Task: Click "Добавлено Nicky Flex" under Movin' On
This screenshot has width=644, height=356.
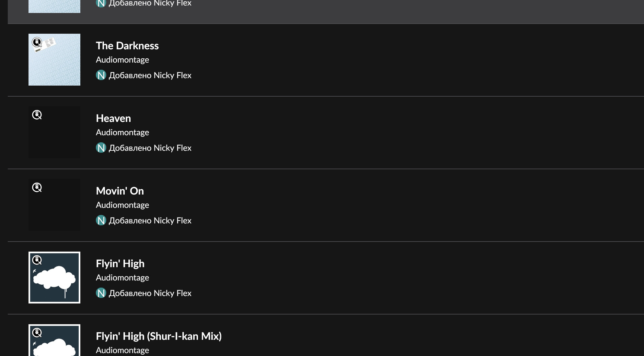Action: pos(150,220)
